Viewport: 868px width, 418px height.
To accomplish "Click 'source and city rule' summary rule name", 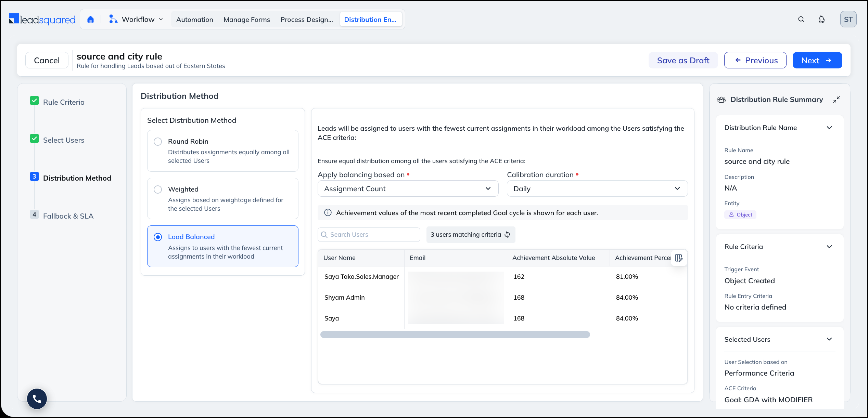I will tap(757, 161).
